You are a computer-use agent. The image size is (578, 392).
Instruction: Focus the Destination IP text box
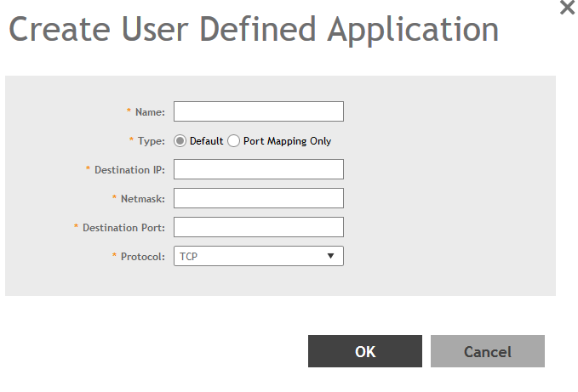[258, 169]
